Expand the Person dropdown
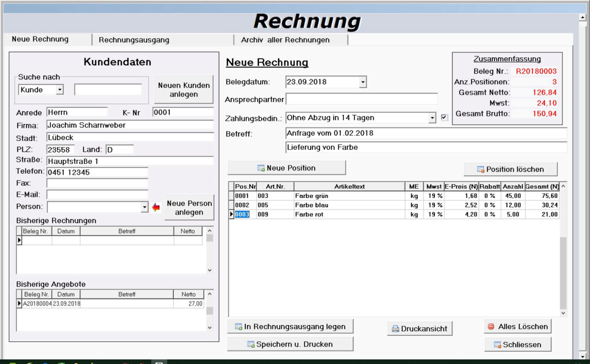Image resolution: width=590 pixels, height=364 pixels. pos(144,207)
